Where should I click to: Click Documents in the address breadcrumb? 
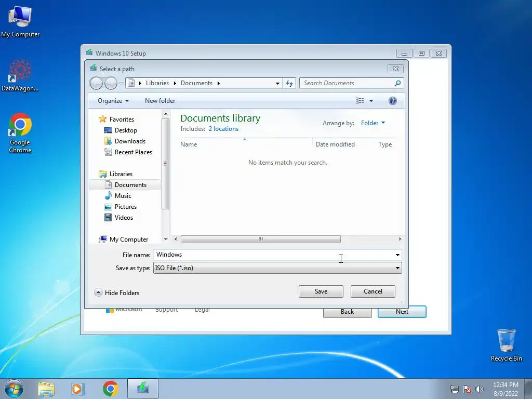point(196,83)
